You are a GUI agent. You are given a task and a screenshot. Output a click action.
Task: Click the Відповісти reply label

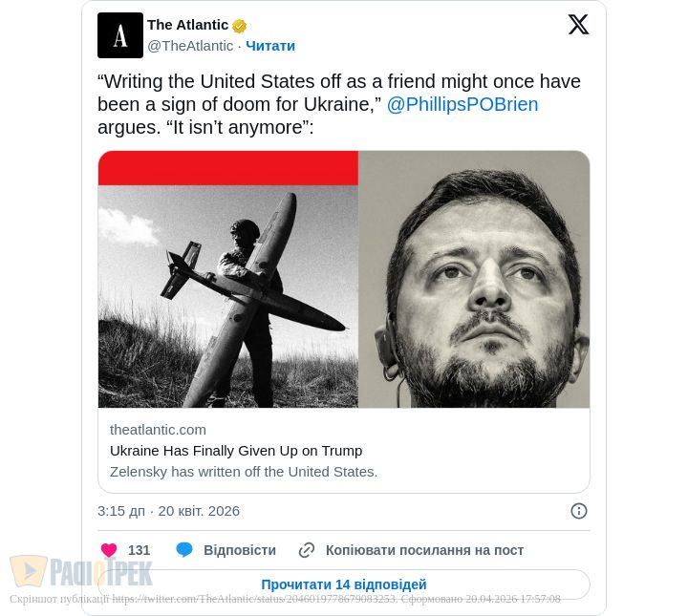[x=240, y=550]
